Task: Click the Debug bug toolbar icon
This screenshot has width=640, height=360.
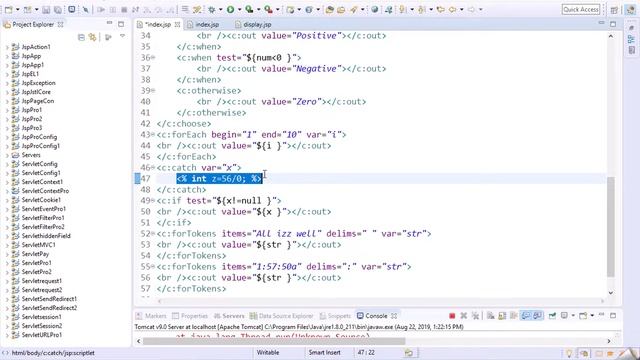Action: (212, 9)
